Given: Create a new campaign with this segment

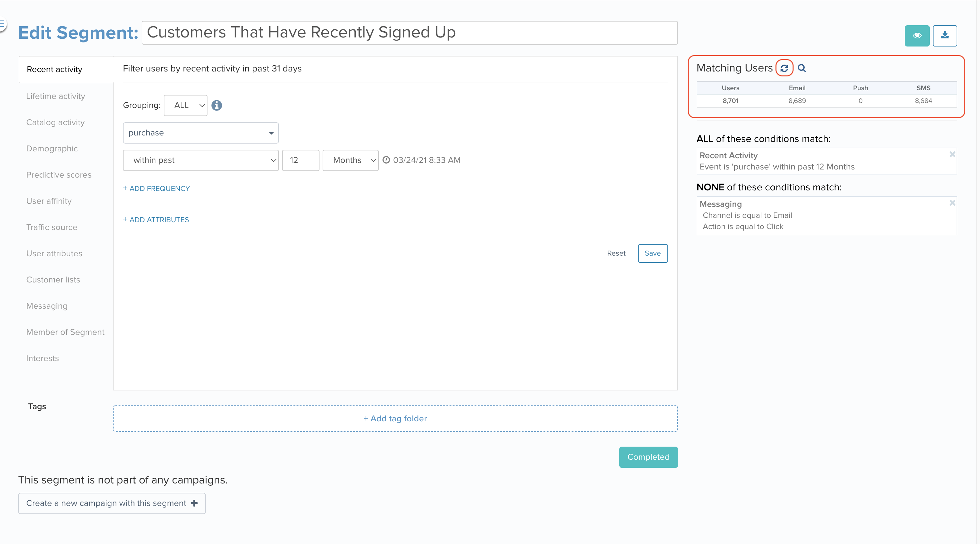Looking at the screenshot, I should point(112,503).
